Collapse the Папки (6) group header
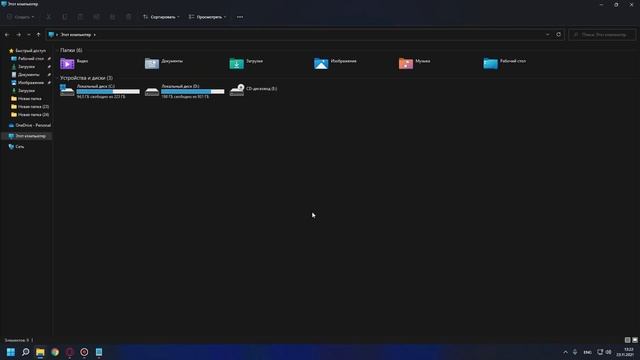Viewport: 640px width, 360px height. [x=71, y=50]
